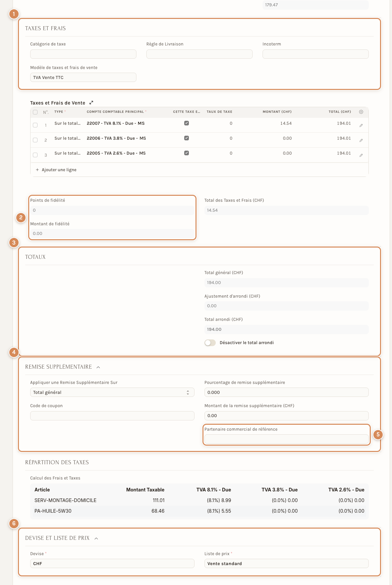
Task: Click PA-HUILE-5W30 in tax breakdown
Action: 53,511
